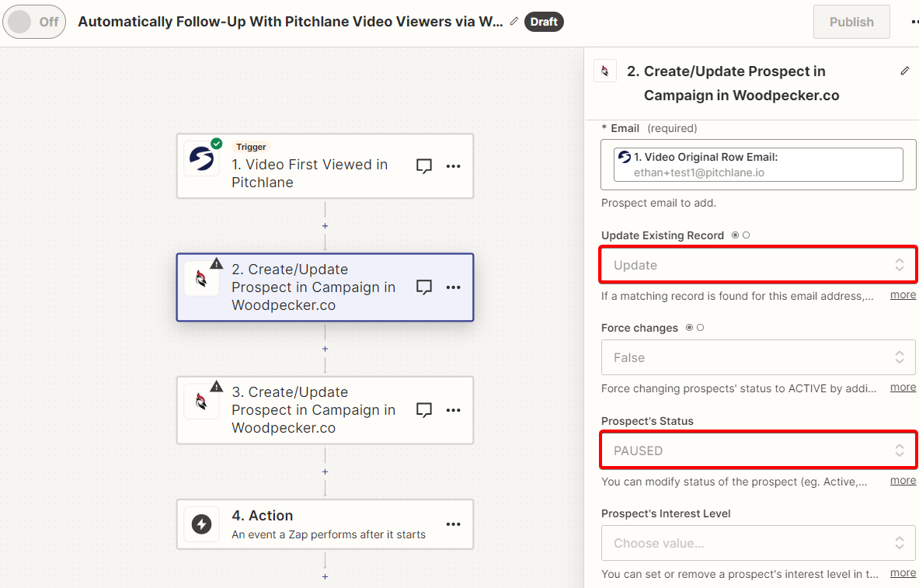
Task: Select step 3 Create/Update Prospect card
Action: tap(325, 410)
